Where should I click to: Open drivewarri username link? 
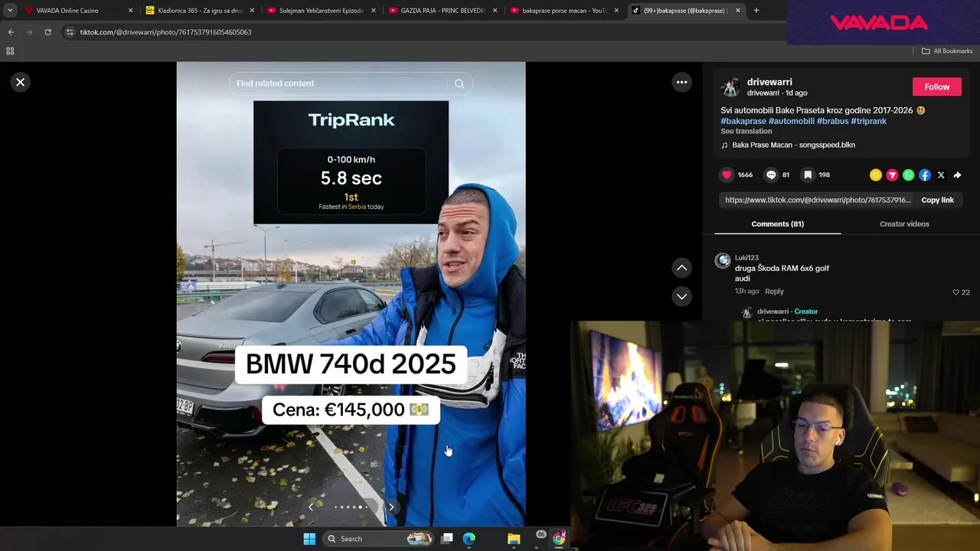tap(769, 82)
